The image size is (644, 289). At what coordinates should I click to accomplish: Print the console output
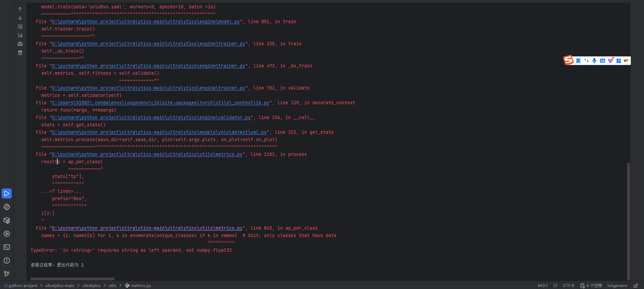coord(20,44)
